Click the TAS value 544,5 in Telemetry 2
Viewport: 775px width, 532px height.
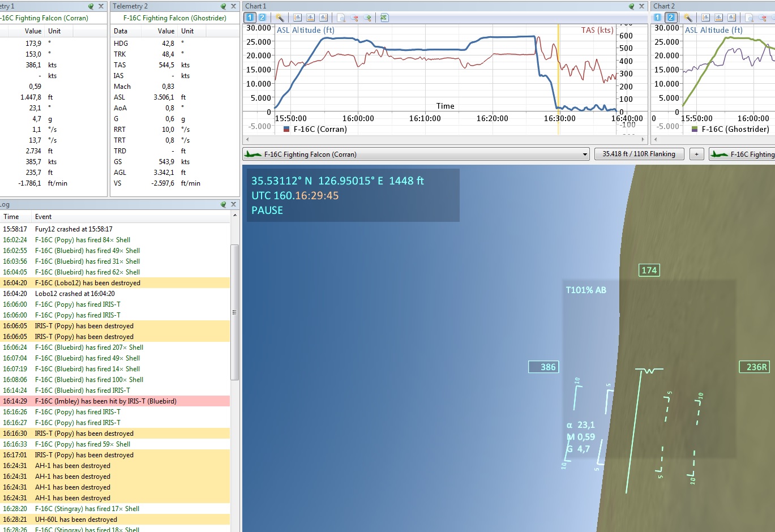tap(166, 65)
